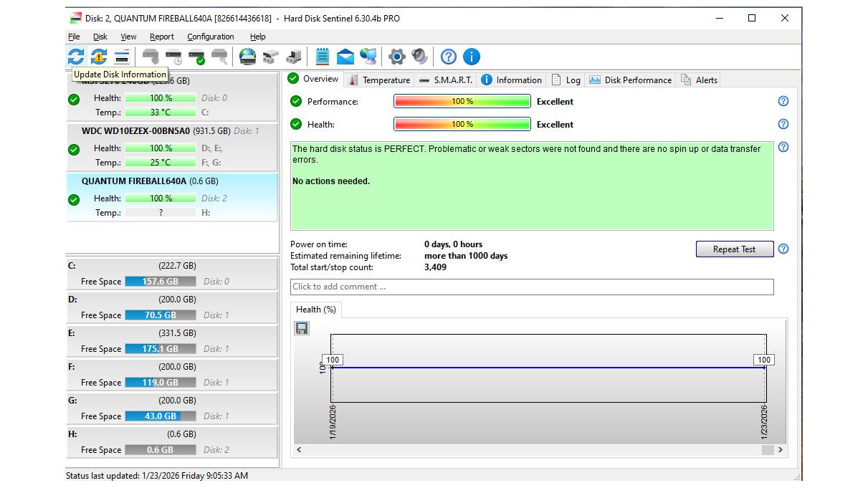Click the help icon beside Performance row
868x488 pixels.
point(783,101)
